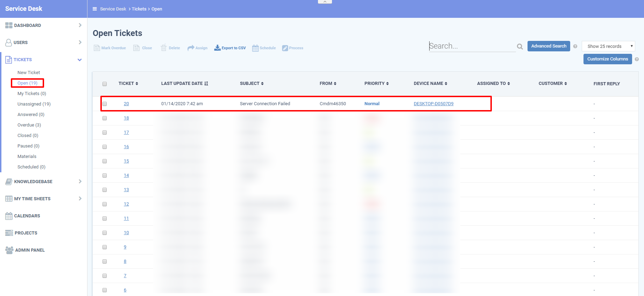Click the Mark Overdue toolbar icon
The width and height of the screenshot is (644, 296).
97,48
